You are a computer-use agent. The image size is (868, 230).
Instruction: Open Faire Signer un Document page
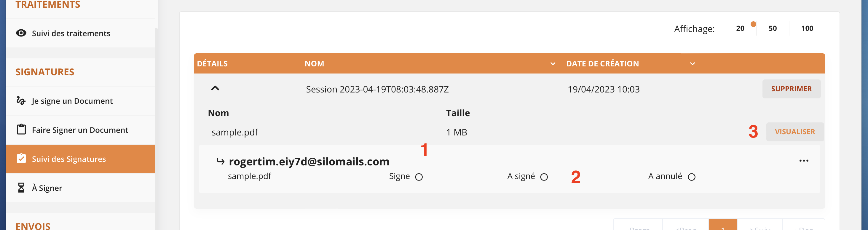click(x=80, y=130)
